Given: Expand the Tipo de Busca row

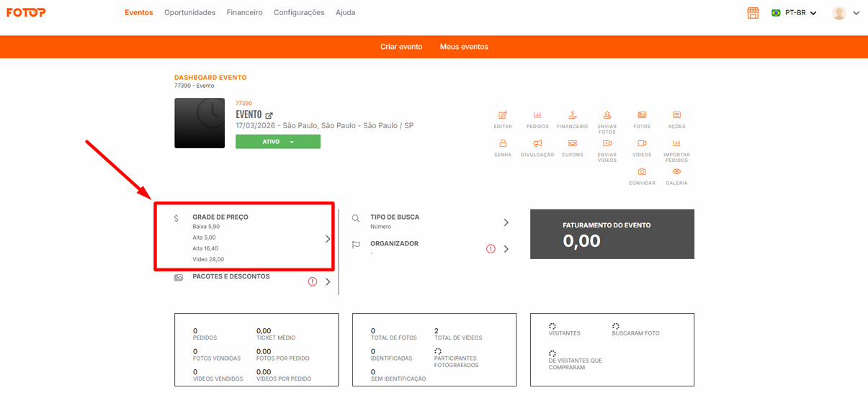Looking at the screenshot, I should (x=506, y=222).
